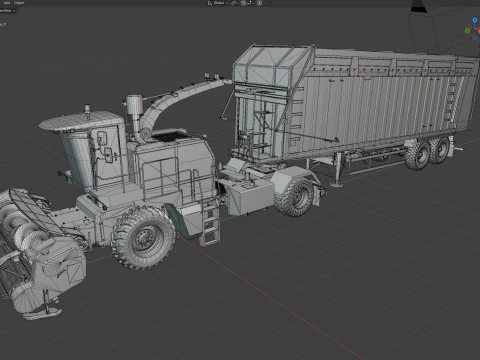Select the silage trailer body mesh

(x=377, y=107)
